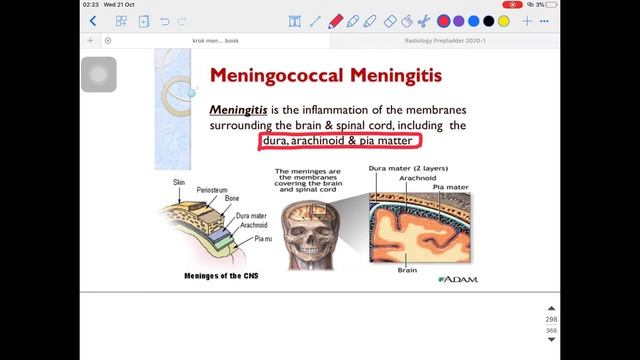Tap the status bar time 02:23

pyautogui.click(x=91, y=4)
